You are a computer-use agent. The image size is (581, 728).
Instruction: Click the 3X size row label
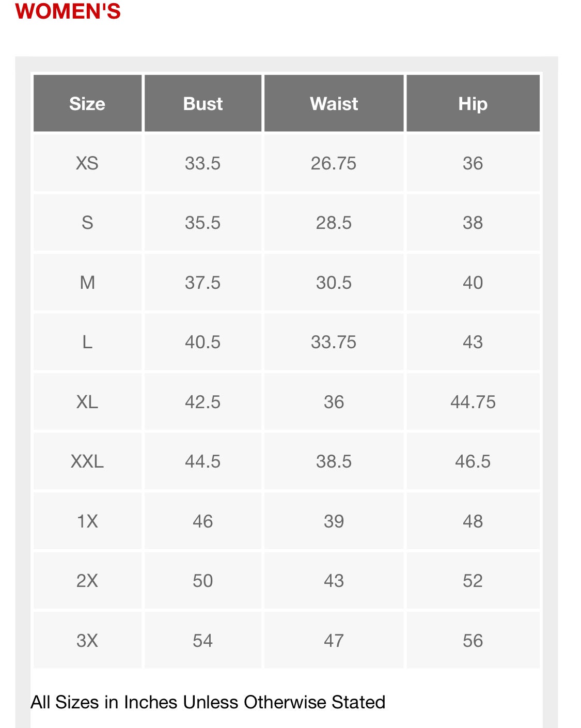click(x=87, y=641)
